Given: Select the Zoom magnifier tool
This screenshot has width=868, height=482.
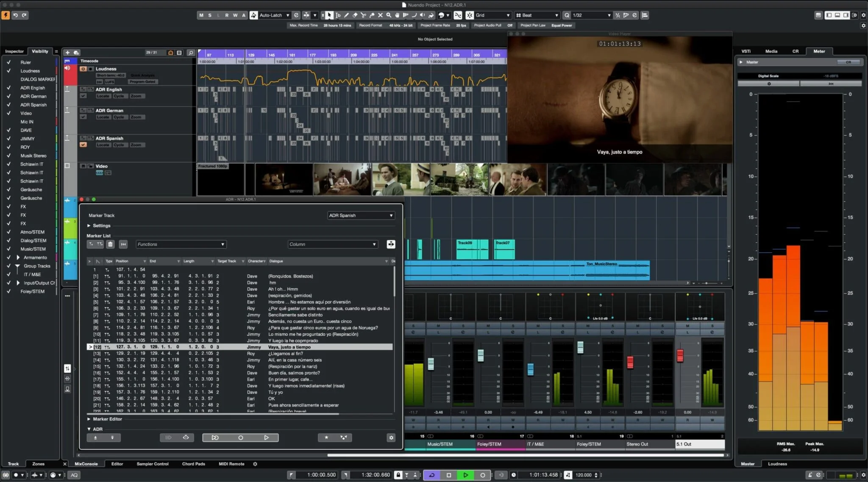Looking at the screenshot, I should (x=389, y=15).
